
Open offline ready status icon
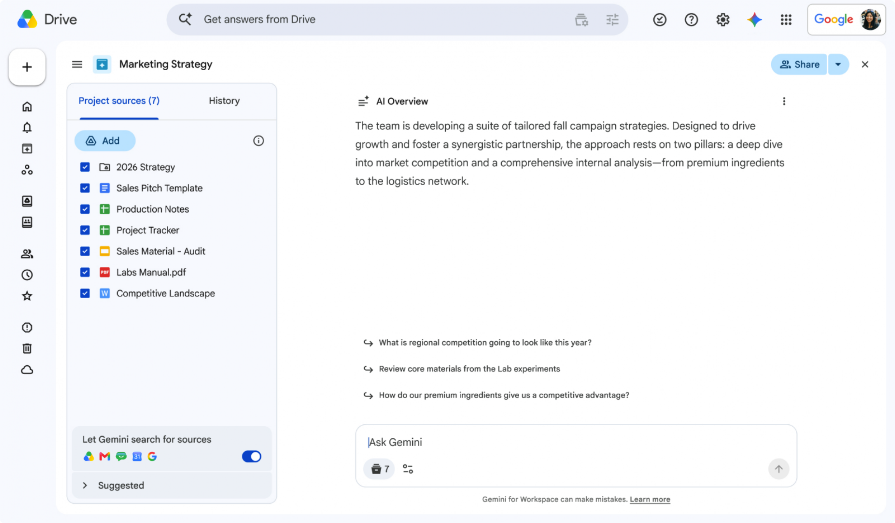pyautogui.click(x=660, y=20)
